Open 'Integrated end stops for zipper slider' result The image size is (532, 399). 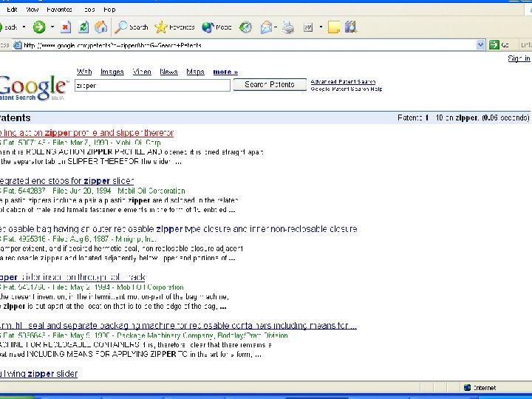click(66, 181)
